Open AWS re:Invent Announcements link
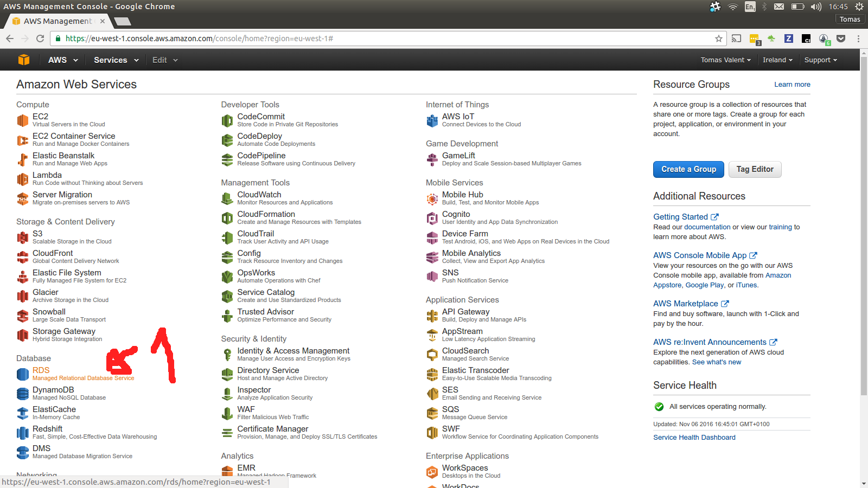 pos(715,342)
